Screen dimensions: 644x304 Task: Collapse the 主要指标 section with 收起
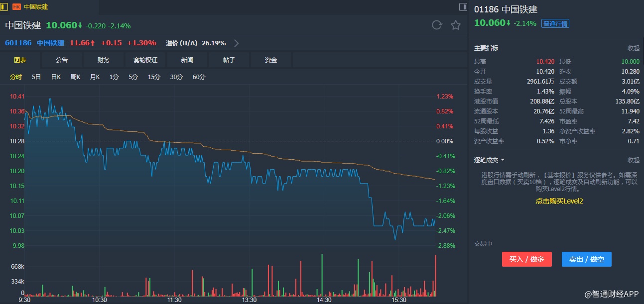[633, 48]
